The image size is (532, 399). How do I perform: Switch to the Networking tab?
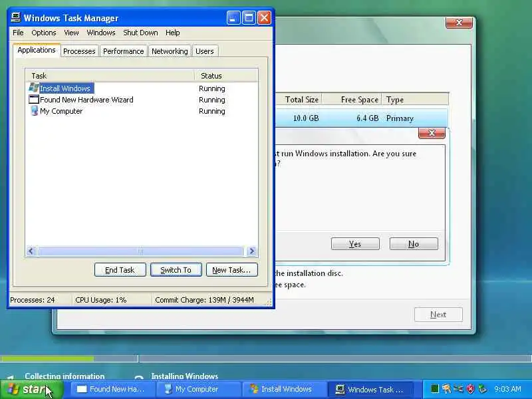click(x=170, y=51)
